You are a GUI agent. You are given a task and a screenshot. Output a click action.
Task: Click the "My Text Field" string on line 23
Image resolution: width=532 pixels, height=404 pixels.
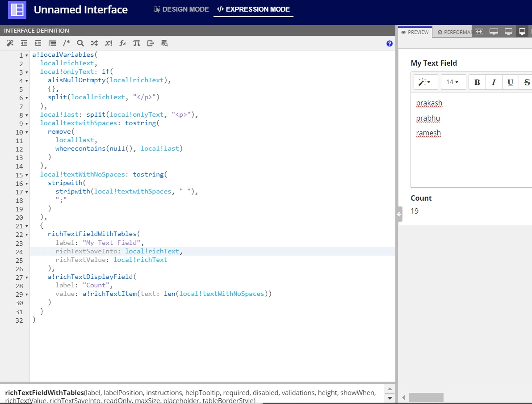click(111, 243)
